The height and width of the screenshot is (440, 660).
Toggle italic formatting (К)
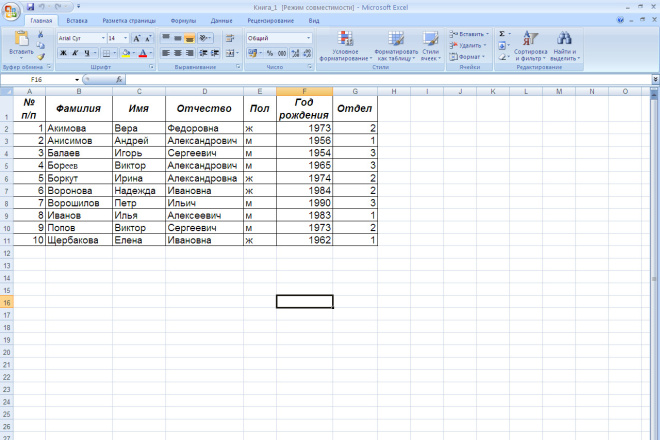point(75,53)
